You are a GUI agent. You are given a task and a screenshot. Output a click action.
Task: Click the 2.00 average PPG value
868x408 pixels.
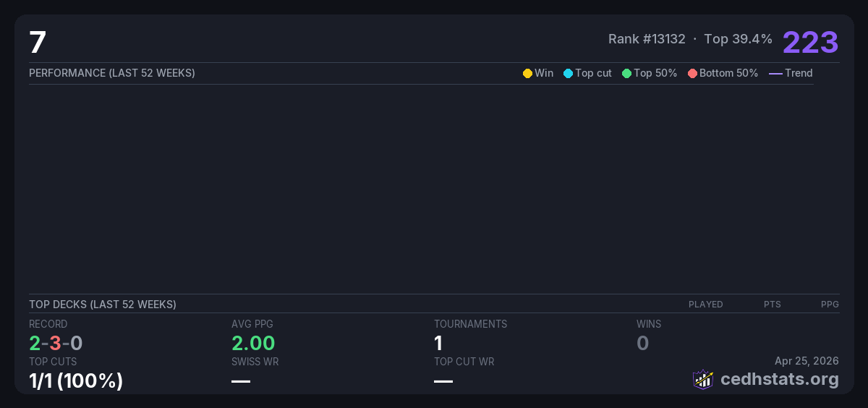(x=253, y=343)
